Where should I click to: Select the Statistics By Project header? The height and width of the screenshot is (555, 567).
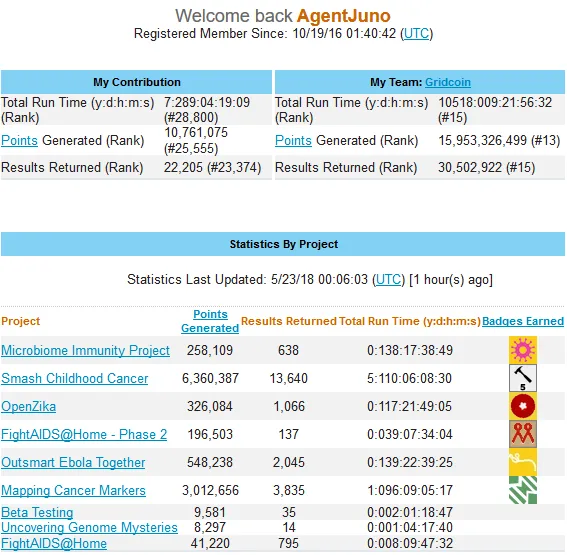[x=283, y=244]
